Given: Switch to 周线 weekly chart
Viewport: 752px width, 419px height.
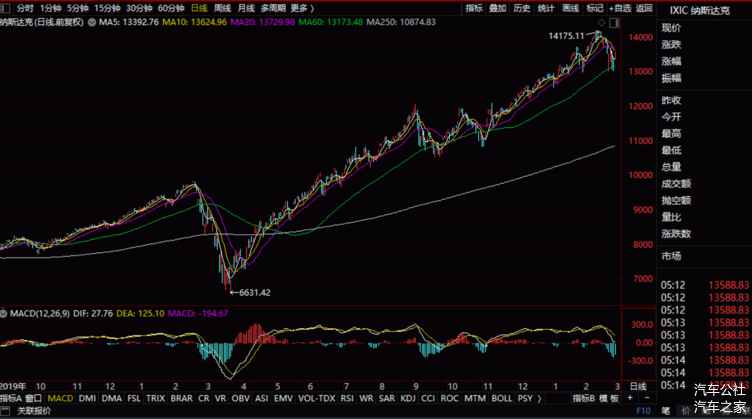Looking at the screenshot, I should (x=223, y=8).
